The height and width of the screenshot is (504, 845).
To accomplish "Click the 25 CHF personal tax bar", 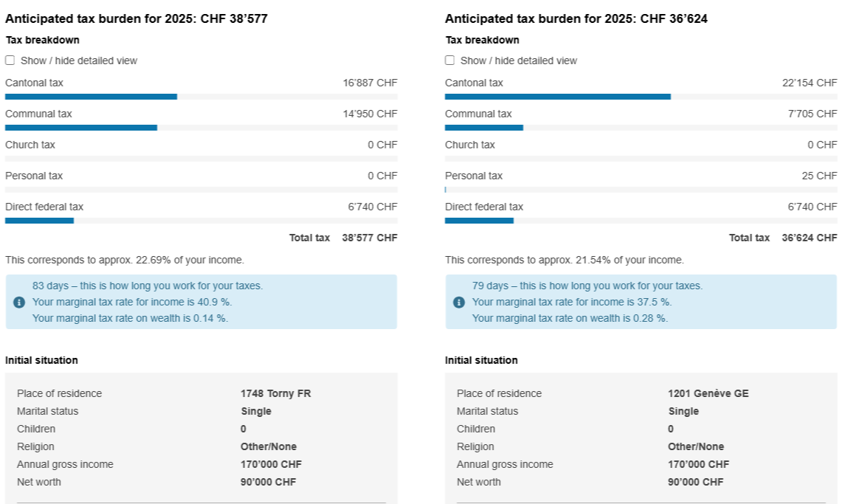I will 446,190.
